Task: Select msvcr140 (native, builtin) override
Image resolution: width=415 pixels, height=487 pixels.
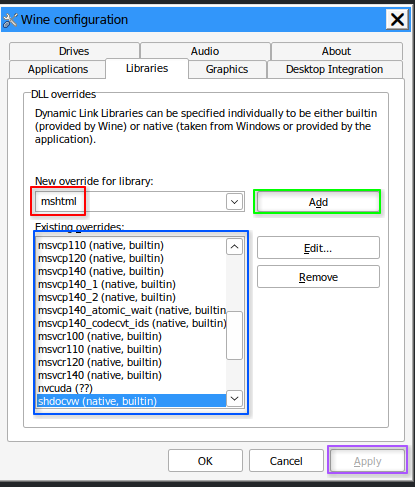Action: (x=131, y=375)
